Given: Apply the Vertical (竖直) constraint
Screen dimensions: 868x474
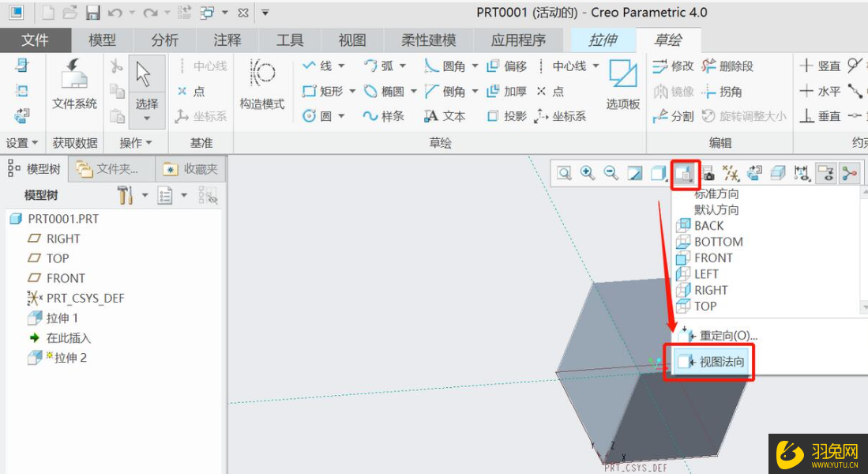Looking at the screenshot, I should point(821,66).
